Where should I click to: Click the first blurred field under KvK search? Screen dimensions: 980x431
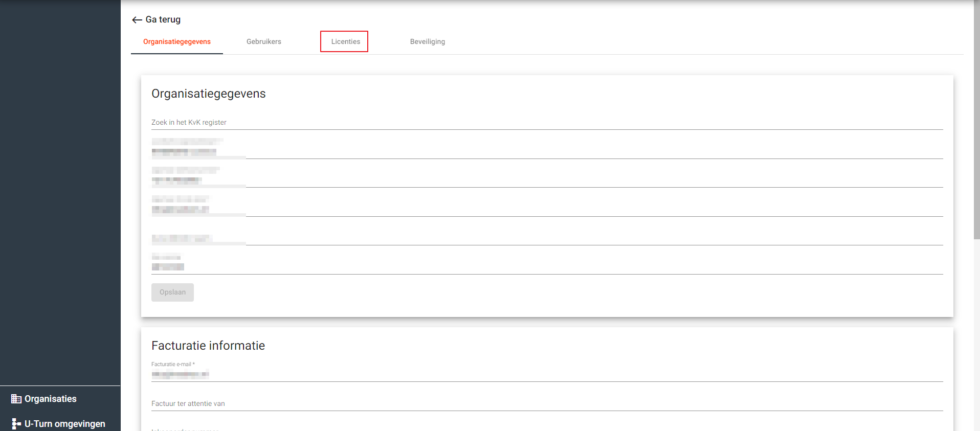pos(547,151)
